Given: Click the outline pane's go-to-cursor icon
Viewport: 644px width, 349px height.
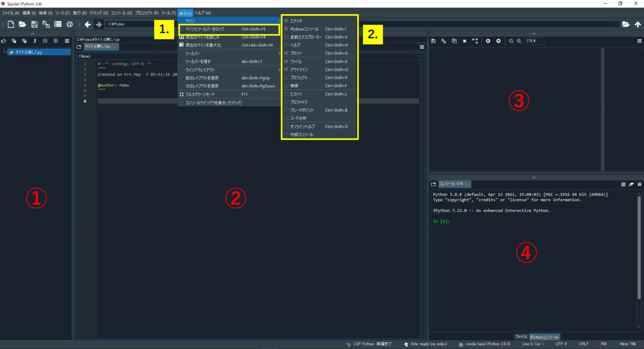Looking at the screenshot, I should pos(4,41).
